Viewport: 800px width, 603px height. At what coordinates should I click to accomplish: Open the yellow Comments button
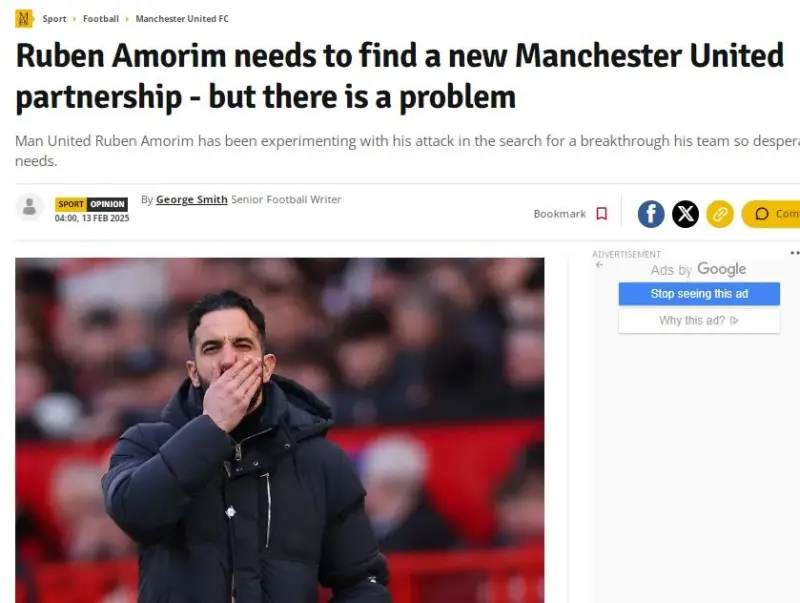point(771,214)
